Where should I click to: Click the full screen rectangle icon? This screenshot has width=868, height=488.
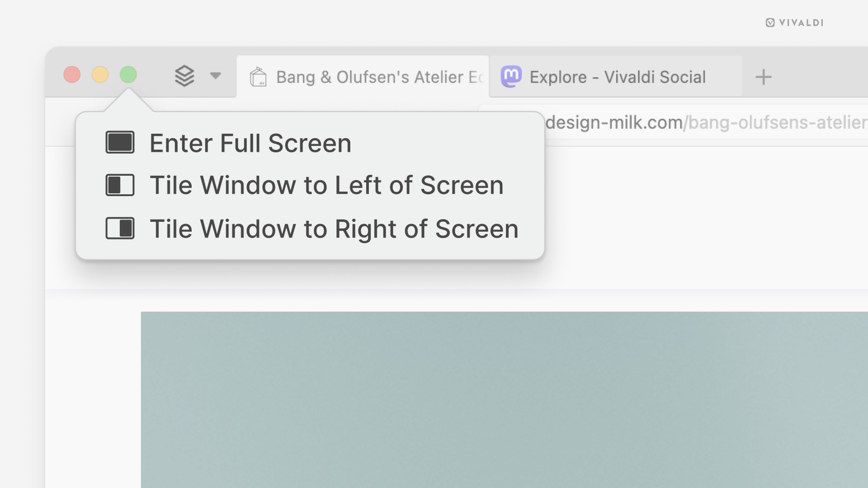[x=120, y=142]
